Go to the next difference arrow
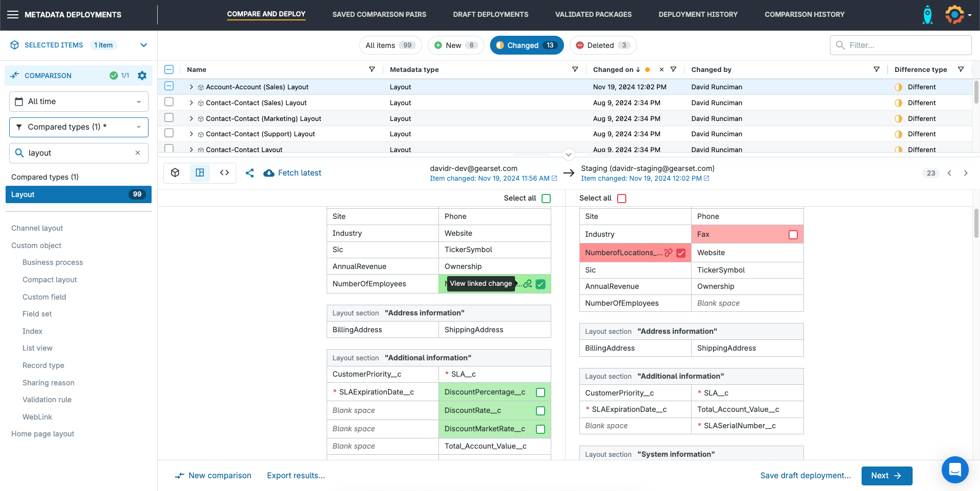Screen dimensions: 980x491 [966, 173]
